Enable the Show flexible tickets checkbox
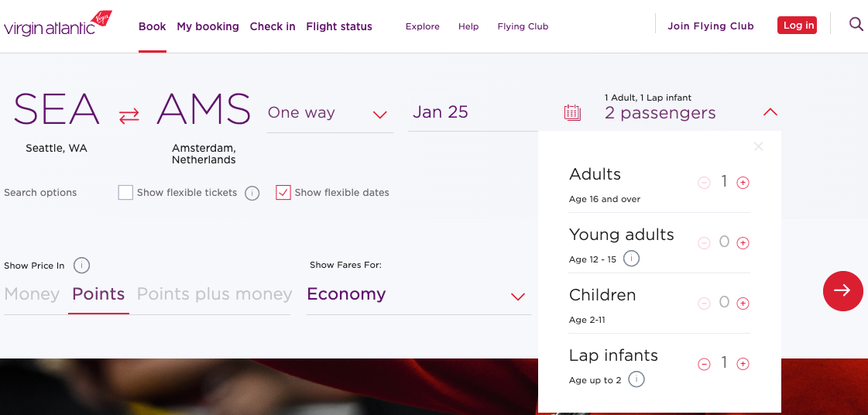 (x=125, y=193)
